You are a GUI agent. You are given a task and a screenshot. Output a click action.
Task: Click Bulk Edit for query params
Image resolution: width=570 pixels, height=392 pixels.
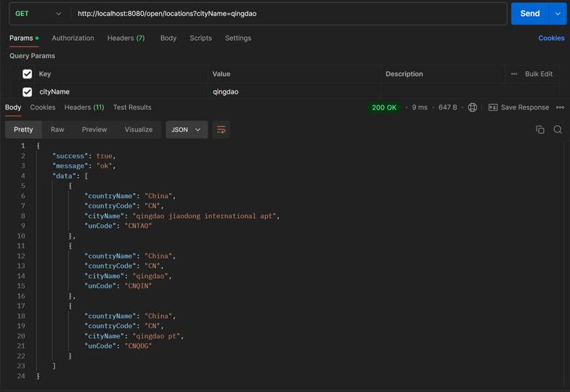tap(539, 74)
